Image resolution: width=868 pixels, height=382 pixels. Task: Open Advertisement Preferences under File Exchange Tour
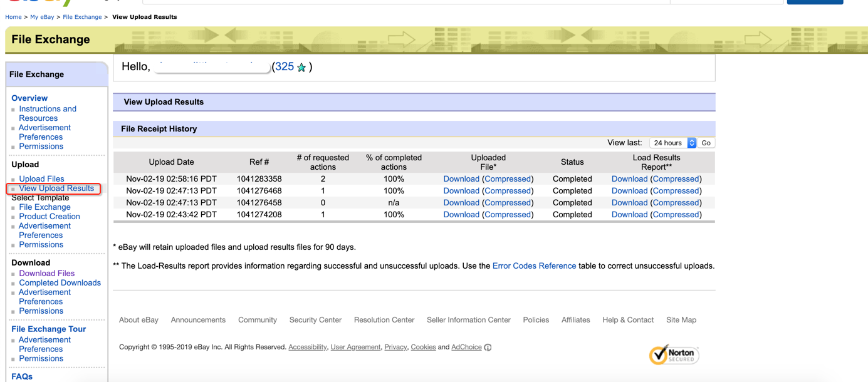click(x=44, y=344)
